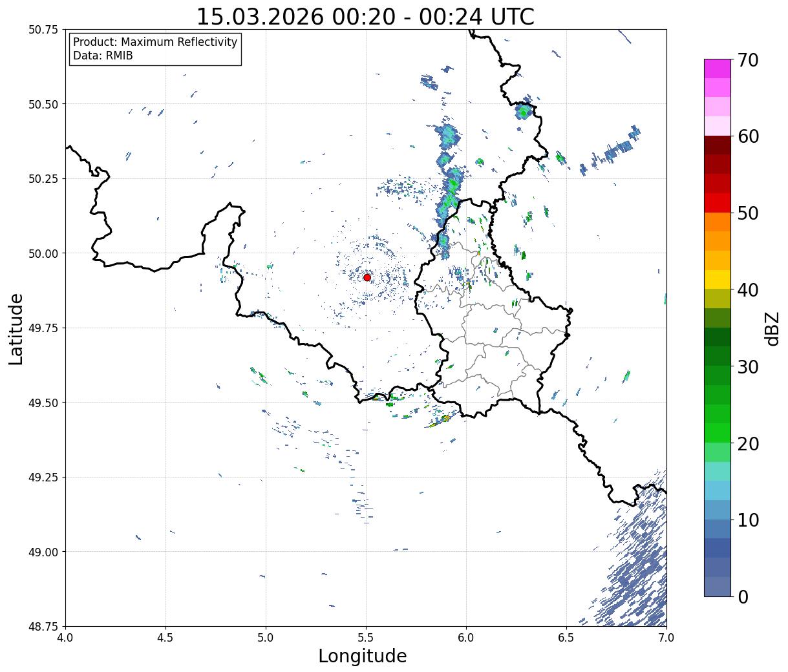
Task: Click the 50.00 latitude tick label
Action: coord(43,253)
